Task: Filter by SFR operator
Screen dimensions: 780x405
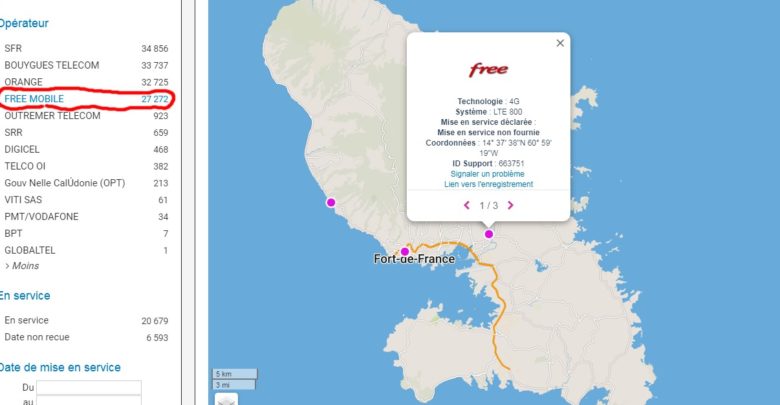Action: coord(86,48)
